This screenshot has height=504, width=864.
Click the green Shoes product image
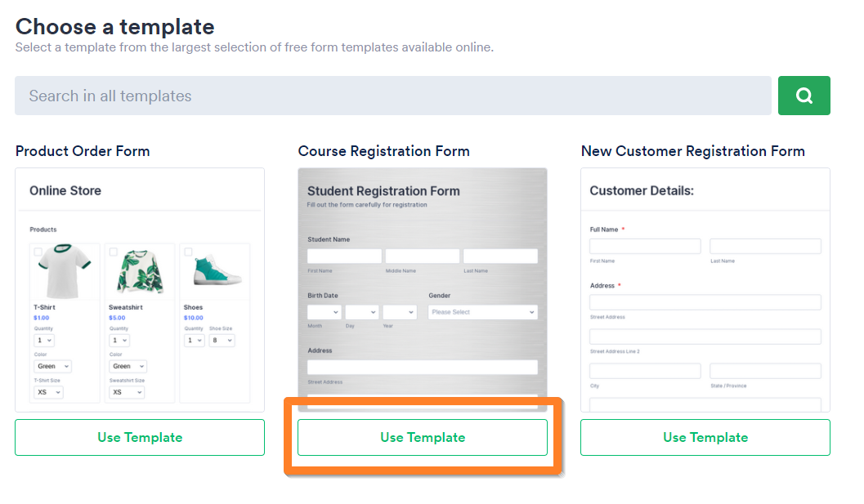(214, 270)
